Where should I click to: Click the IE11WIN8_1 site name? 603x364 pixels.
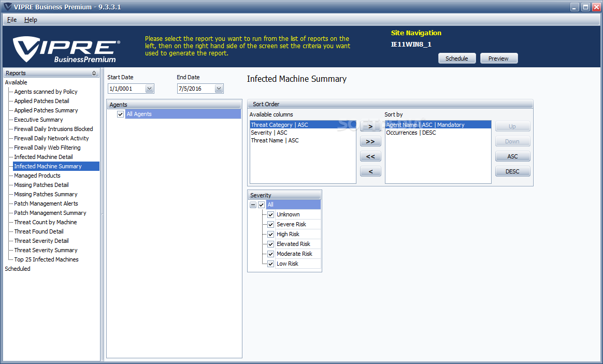tap(411, 44)
